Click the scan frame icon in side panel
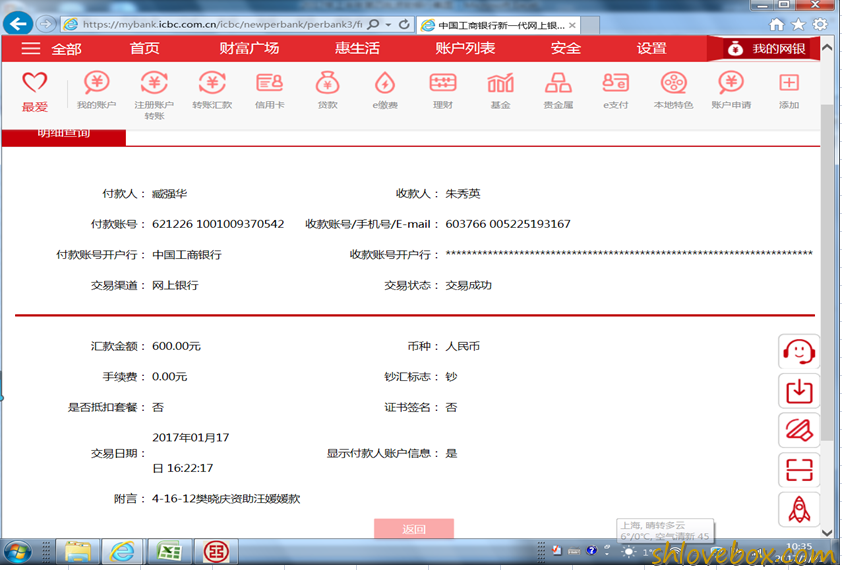Viewport: 842px width, 570px height. pyautogui.click(x=799, y=470)
